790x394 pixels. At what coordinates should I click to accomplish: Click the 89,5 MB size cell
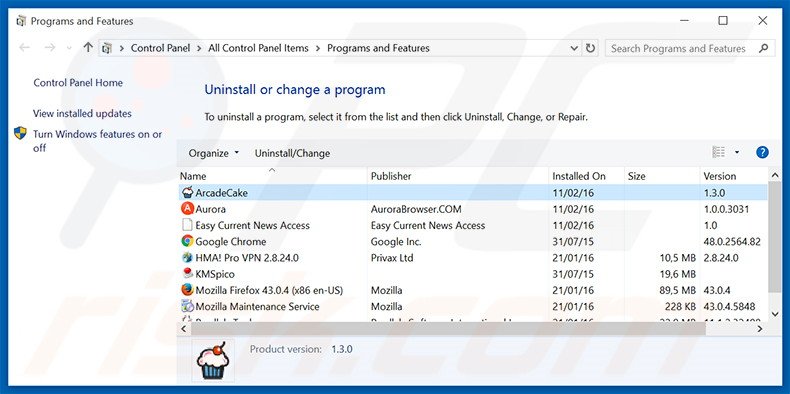pyautogui.click(x=677, y=290)
